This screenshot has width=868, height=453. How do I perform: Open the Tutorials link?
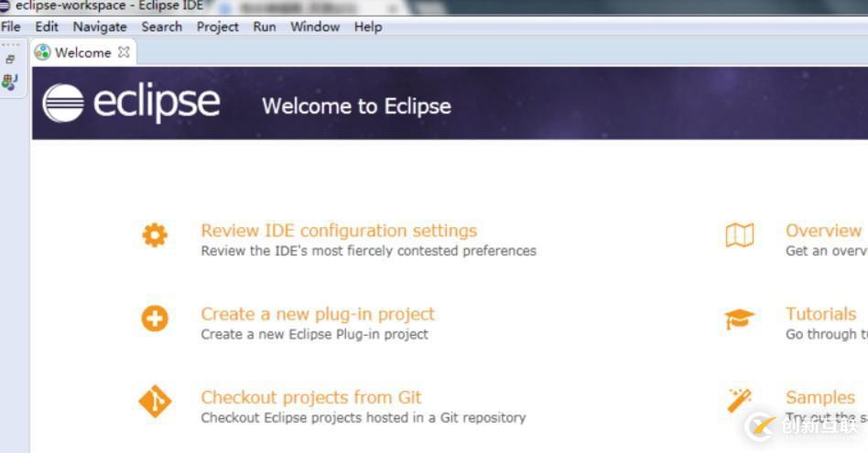tap(821, 314)
